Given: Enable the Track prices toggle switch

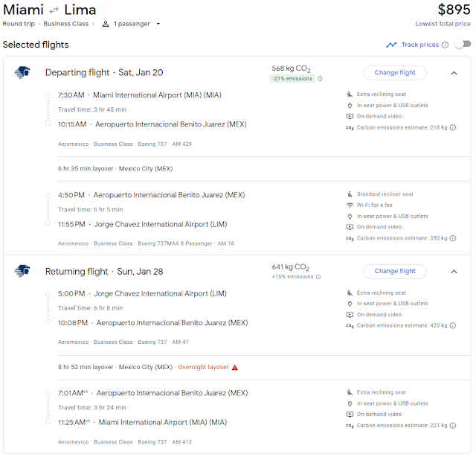Looking at the screenshot, I should [x=463, y=45].
